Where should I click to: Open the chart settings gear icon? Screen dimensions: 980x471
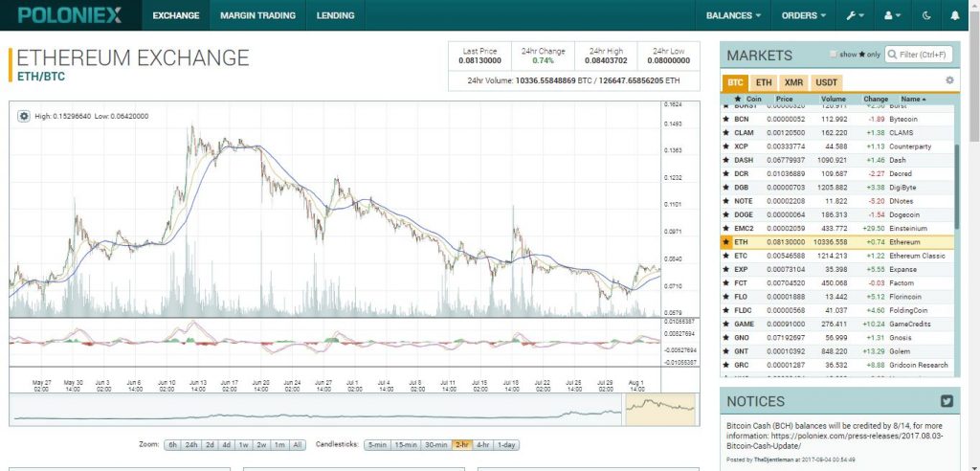[24, 117]
